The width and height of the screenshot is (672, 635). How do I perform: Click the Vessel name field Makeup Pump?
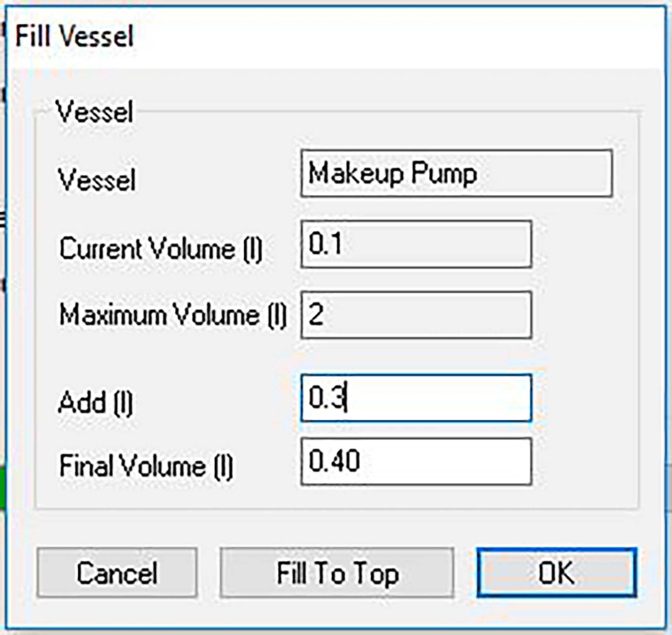456,173
